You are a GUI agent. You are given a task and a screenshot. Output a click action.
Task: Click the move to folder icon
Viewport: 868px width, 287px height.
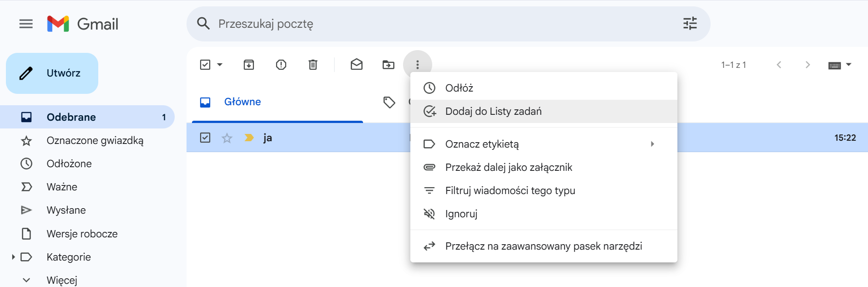point(388,65)
